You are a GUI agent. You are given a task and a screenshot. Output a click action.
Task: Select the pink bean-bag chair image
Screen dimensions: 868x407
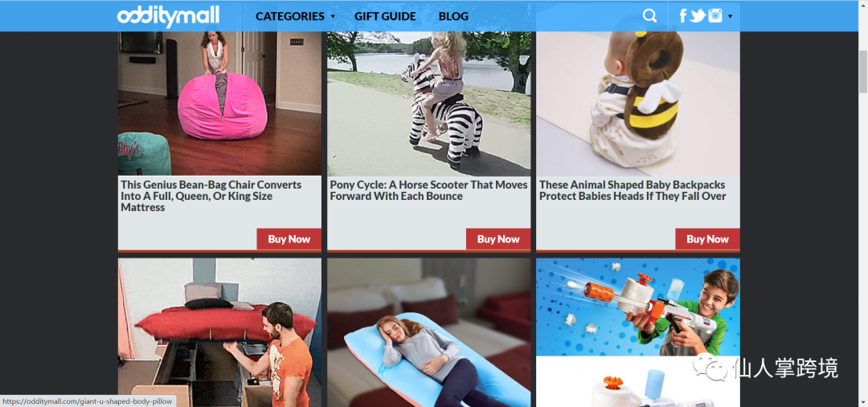coord(219,104)
